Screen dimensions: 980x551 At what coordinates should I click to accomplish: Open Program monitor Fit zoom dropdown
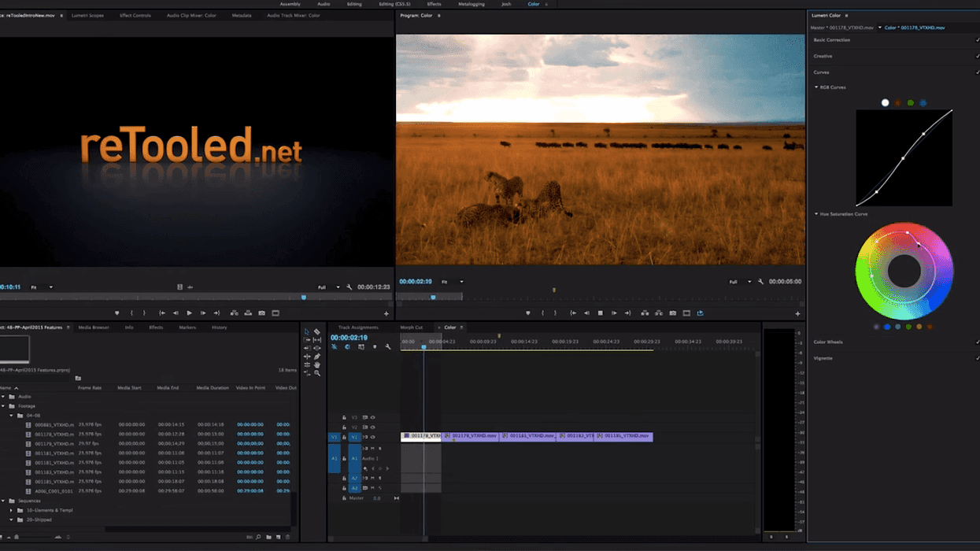(452, 282)
